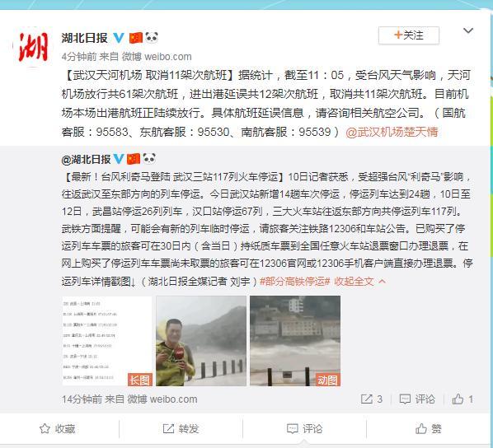Click the thumbs-up icon with count 1

pyautogui.click(x=458, y=399)
